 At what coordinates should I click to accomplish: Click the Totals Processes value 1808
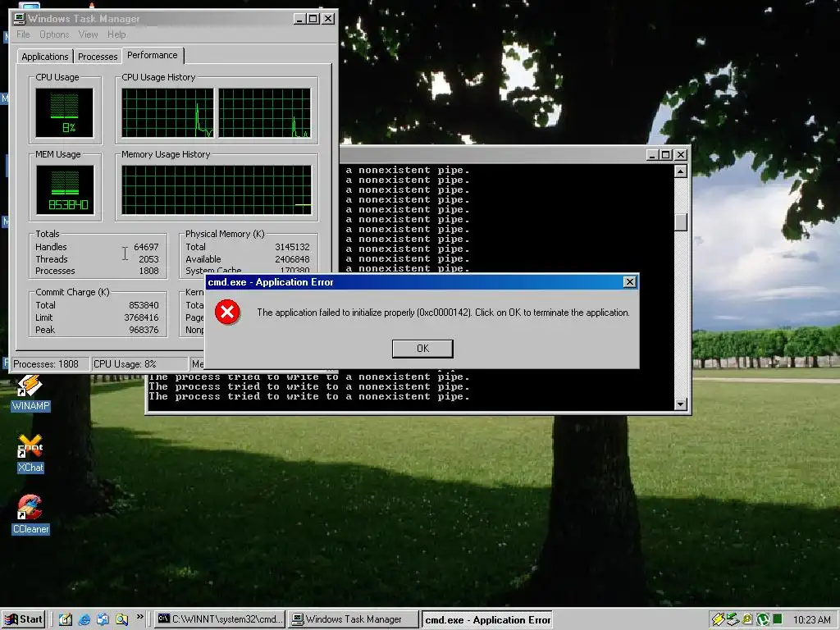coord(148,271)
